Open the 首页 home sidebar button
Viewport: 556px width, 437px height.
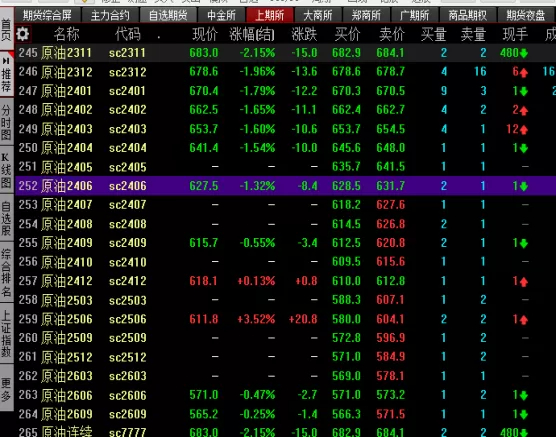click(x=6, y=29)
